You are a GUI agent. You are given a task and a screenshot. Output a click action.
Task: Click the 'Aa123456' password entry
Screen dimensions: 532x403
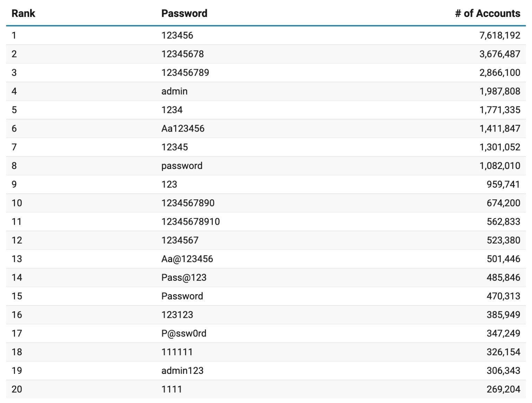pyautogui.click(x=183, y=129)
